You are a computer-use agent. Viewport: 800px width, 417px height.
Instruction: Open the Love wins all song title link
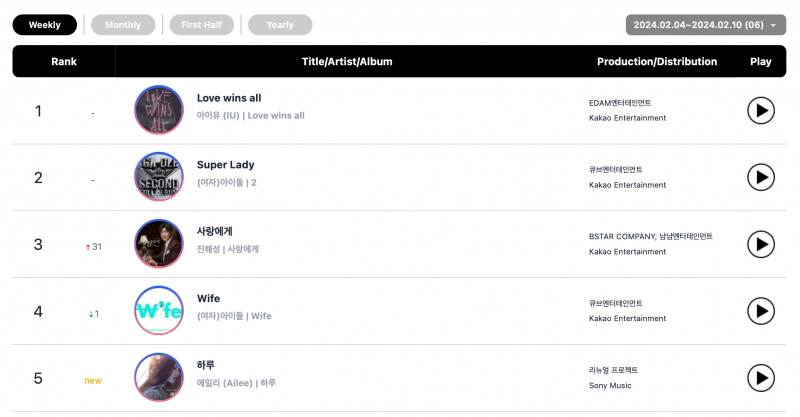(x=229, y=98)
